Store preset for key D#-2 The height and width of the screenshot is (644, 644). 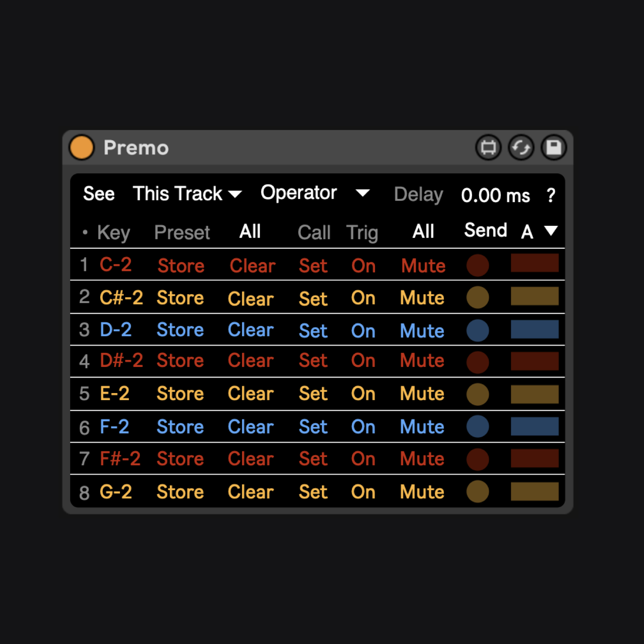[x=180, y=361]
